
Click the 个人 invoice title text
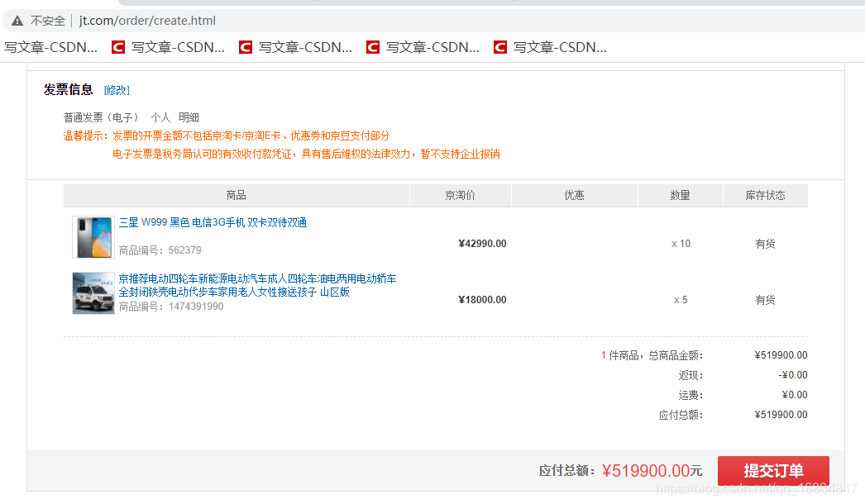coord(160,117)
